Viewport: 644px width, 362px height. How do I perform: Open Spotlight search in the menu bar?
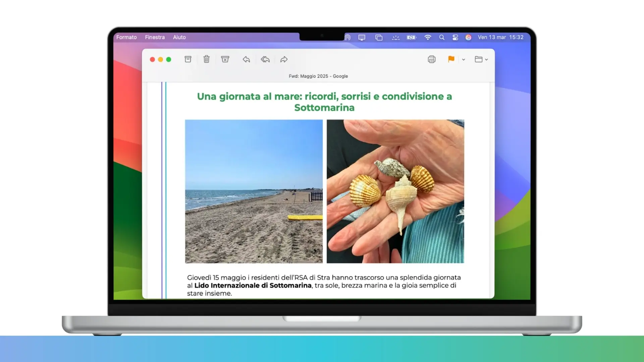pos(442,38)
